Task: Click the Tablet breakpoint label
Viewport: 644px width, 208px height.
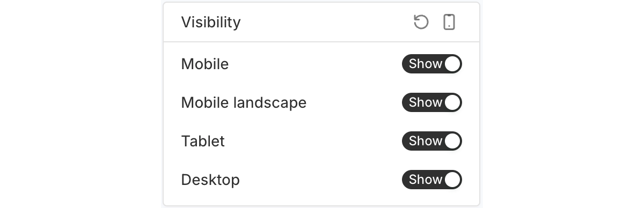Action: [x=203, y=142]
